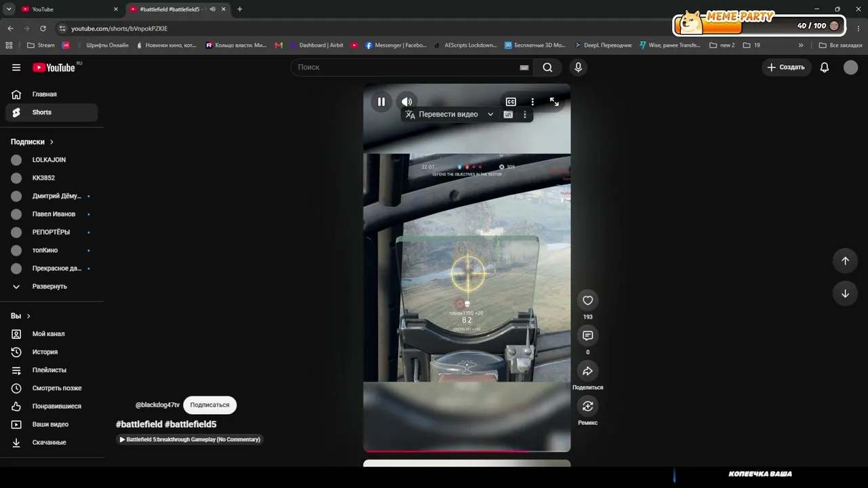Open YouTube notifications bell
868x488 pixels.
click(x=825, y=67)
